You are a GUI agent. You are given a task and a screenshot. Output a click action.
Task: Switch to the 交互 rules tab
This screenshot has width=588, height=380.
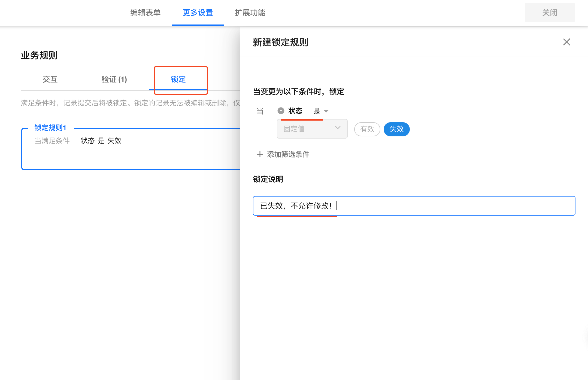tap(50, 79)
